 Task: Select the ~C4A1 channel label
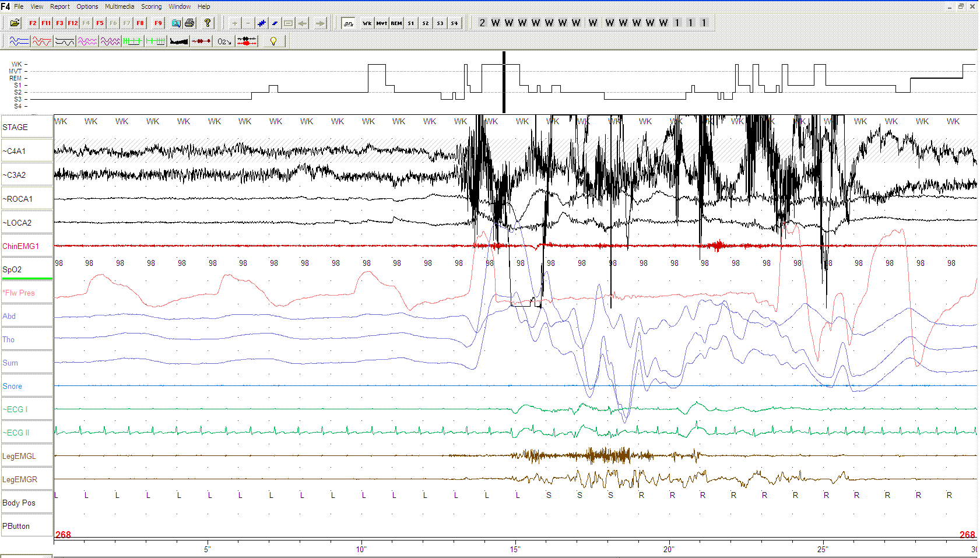tap(27, 151)
